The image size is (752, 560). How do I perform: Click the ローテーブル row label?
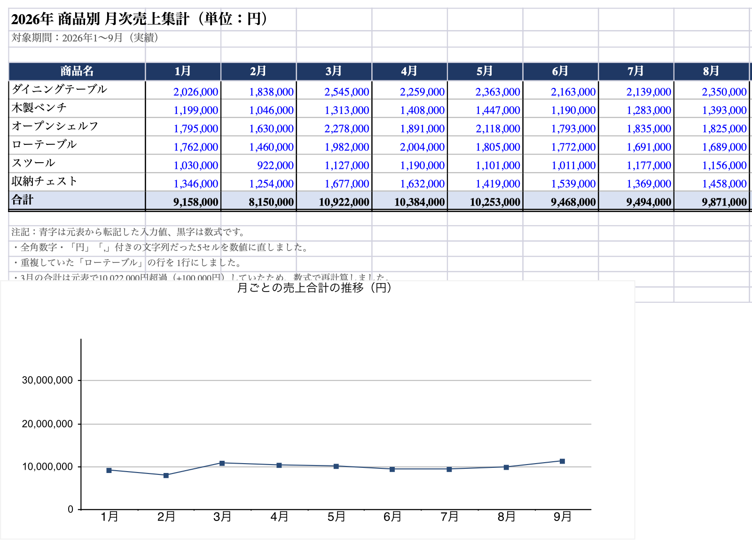77,145
